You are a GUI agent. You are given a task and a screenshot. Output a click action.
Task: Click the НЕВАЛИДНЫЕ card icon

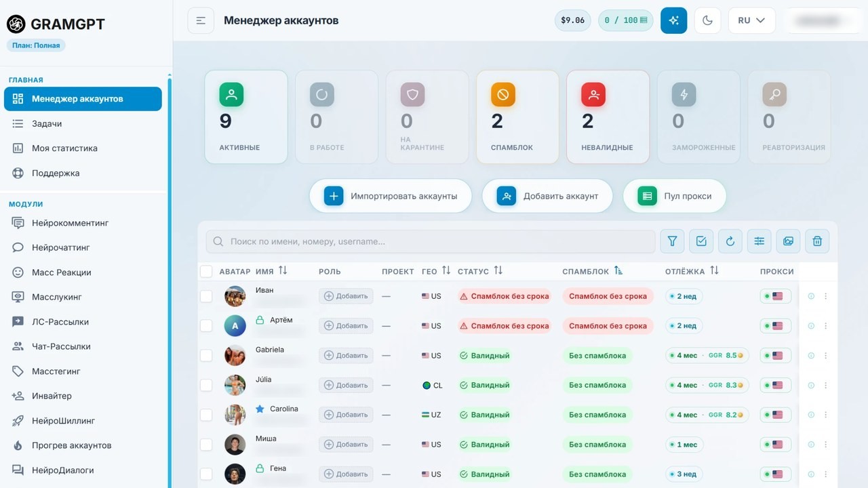click(x=593, y=95)
